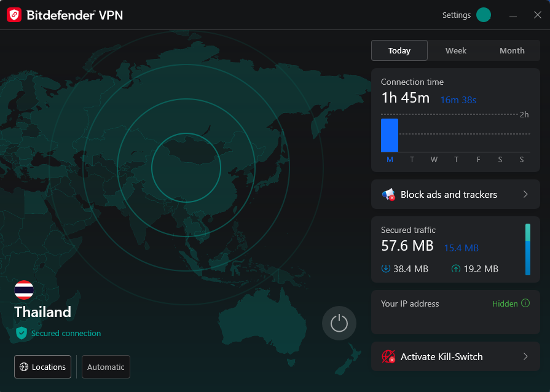Switch to the Week tab
Image resolution: width=550 pixels, height=392 pixels.
point(455,50)
